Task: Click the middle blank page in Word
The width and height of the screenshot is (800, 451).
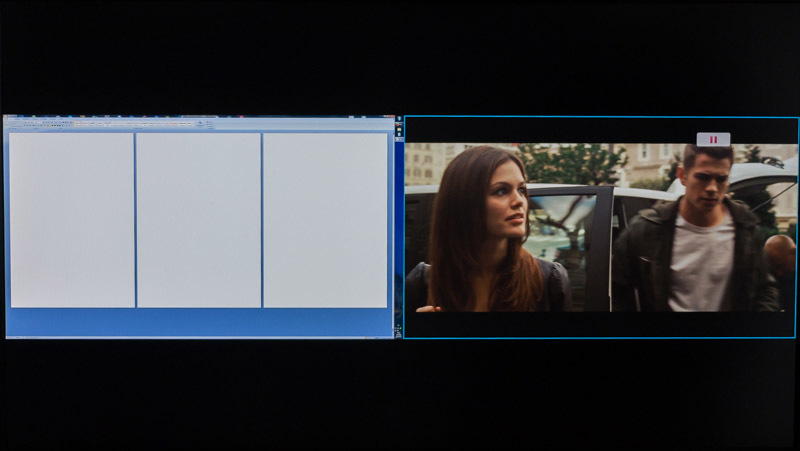Action: click(x=198, y=220)
